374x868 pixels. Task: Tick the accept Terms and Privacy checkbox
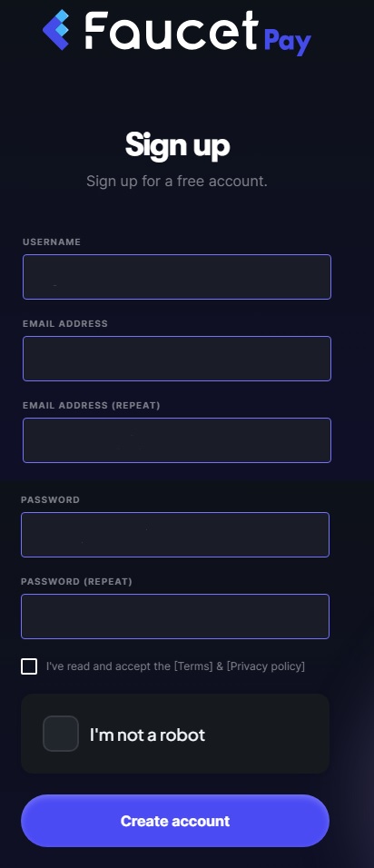click(29, 666)
